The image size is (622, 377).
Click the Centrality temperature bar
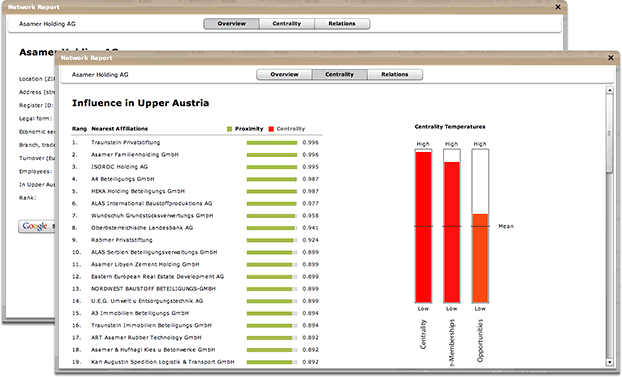pyautogui.click(x=423, y=226)
